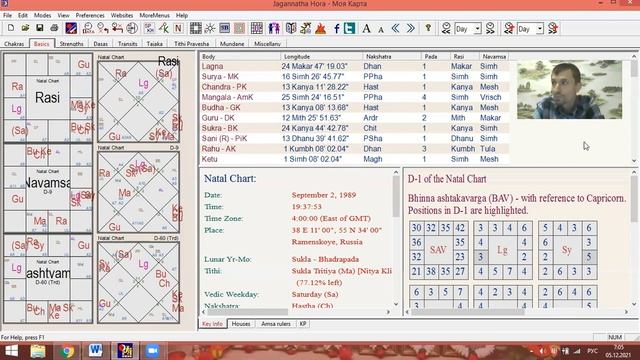The height and width of the screenshot is (360, 640).
Task: Open the View menu
Action: 63,15
